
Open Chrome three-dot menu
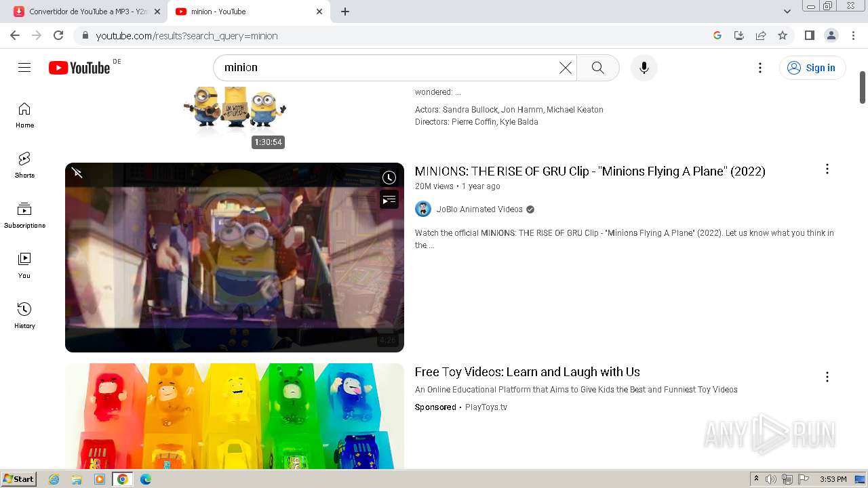[x=852, y=35]
